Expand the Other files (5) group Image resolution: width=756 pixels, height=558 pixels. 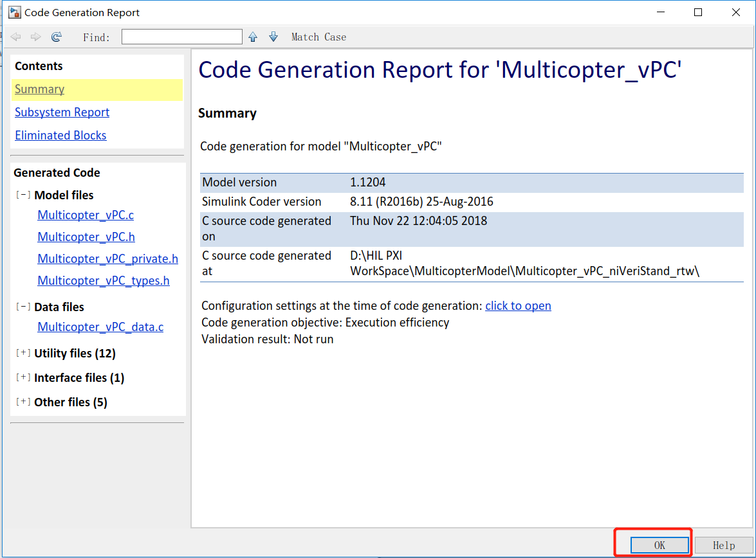click(23, 401)
